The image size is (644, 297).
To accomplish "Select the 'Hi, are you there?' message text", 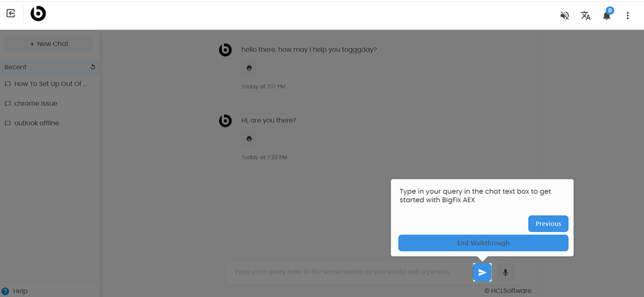I will click(269, 121).
